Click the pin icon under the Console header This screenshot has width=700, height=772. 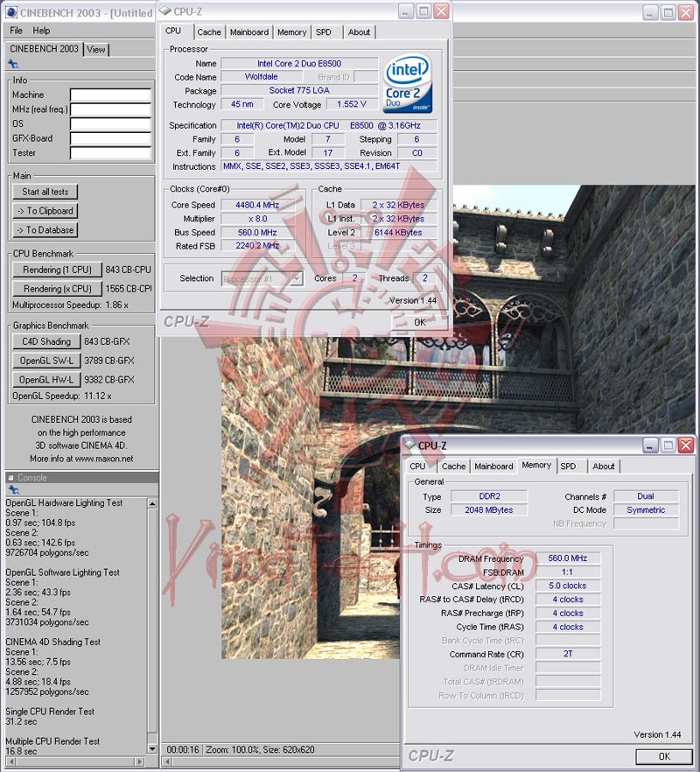click(x=13, y=489)
